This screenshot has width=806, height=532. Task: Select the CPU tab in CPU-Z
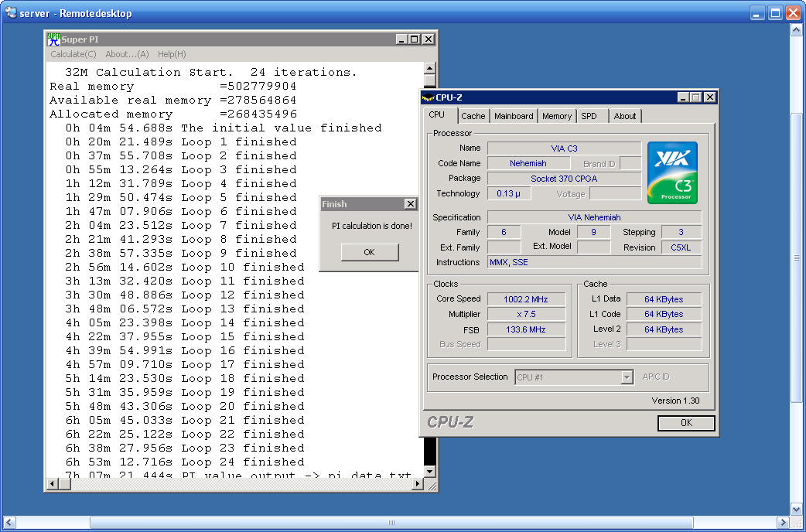point(436,114)
